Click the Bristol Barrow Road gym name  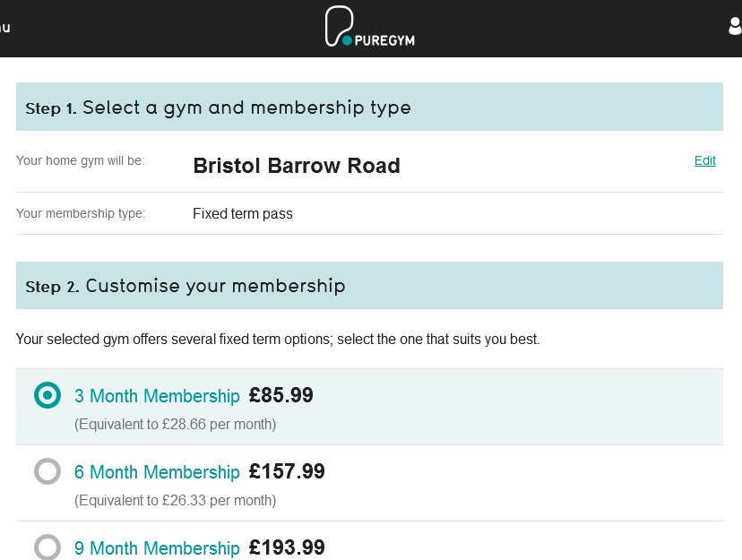point(297,166)
